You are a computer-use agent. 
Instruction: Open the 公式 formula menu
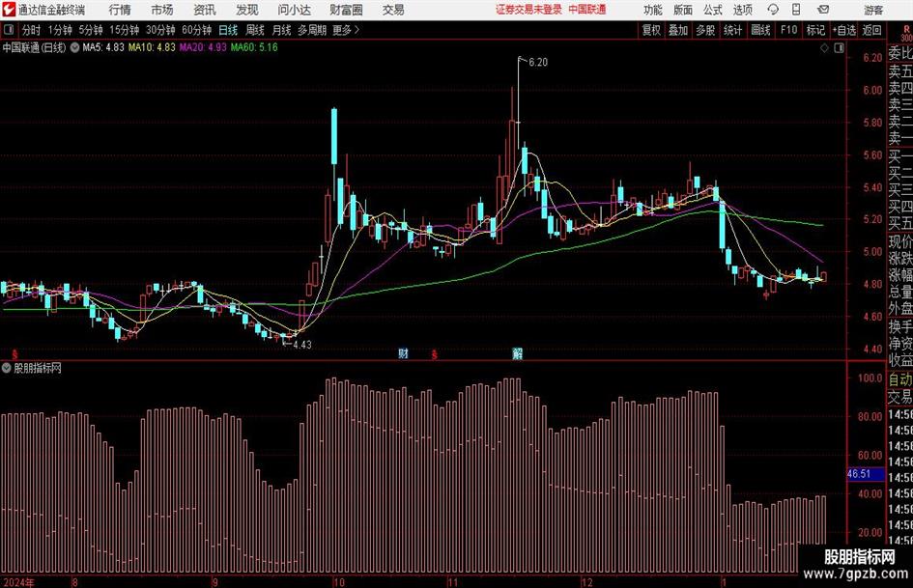coord(712,10)
